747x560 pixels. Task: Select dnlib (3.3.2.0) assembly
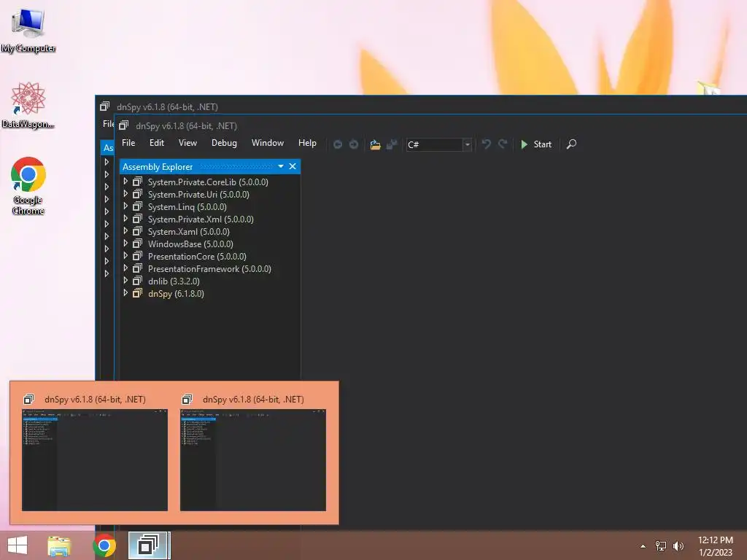pos(174,281)
